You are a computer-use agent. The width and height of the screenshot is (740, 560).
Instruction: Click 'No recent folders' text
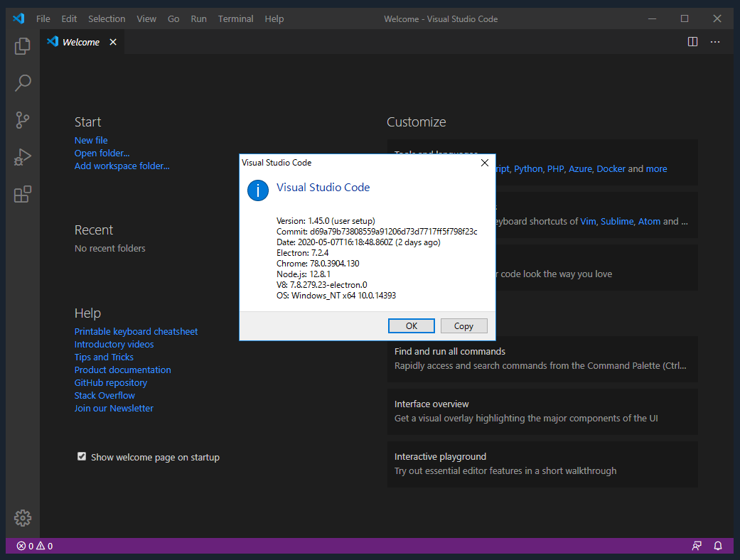[x=110, y=248]
